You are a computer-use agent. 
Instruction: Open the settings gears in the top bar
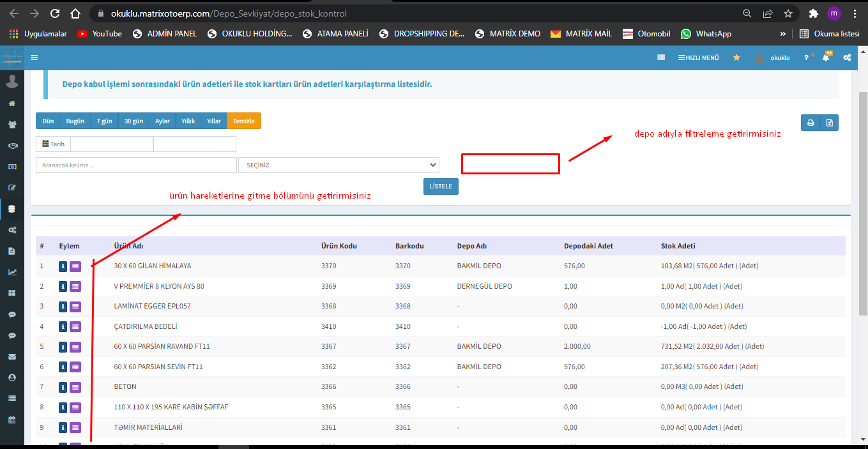[x=847, y=57]
